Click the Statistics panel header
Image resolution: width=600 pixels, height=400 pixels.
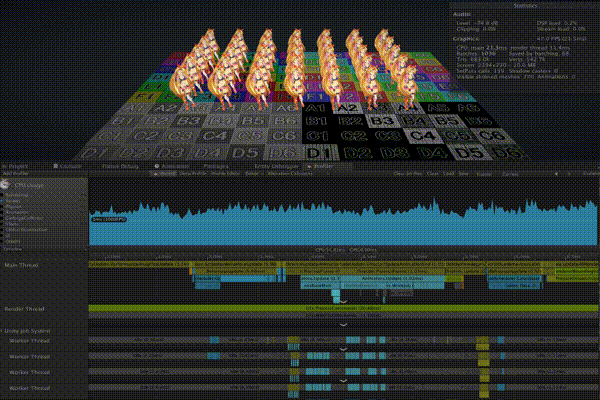point(524,6)
